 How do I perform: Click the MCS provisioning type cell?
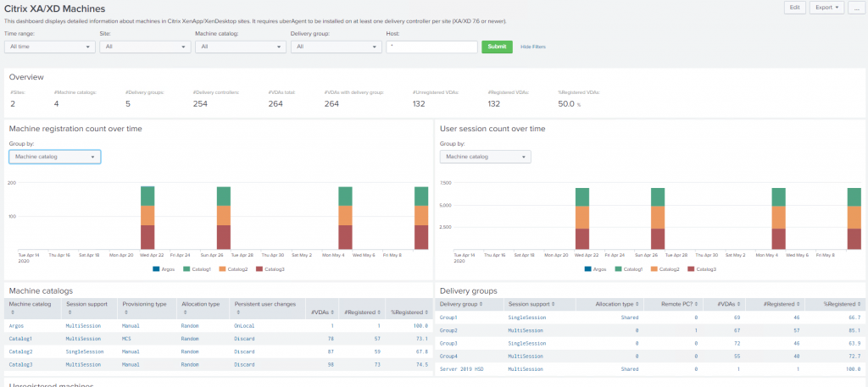click(x=127, y=339)
